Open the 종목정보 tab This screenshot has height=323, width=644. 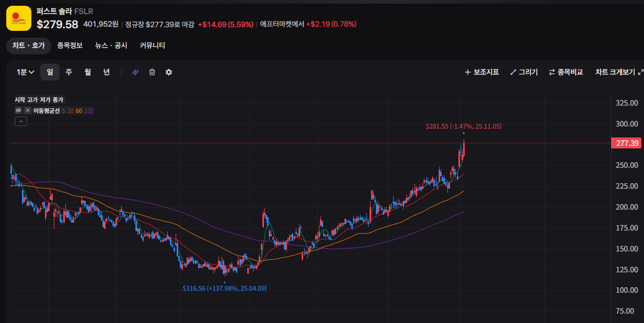[70, 45]
